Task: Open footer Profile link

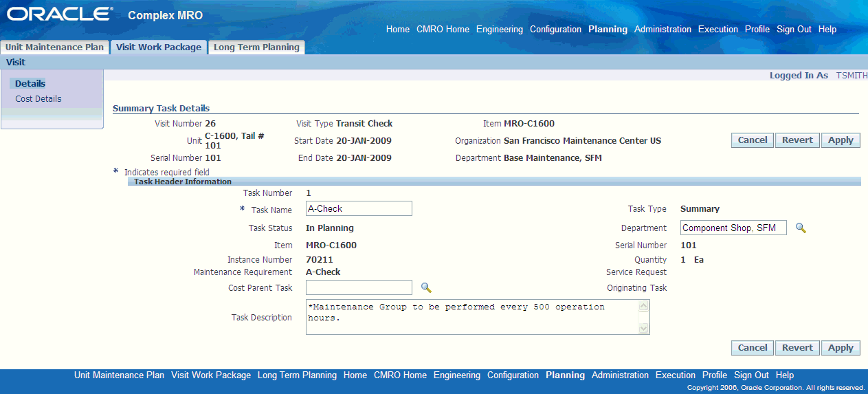Action: pyautogui.click(x=715, y=375)
